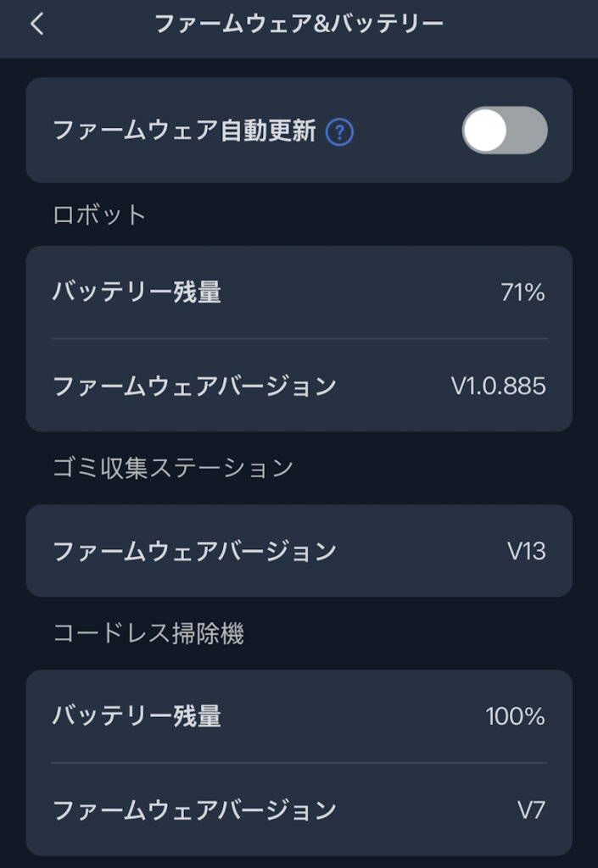Screen dimensions: 598x868
Task: Toggle the ファームウェア自動更新 switch
Action: [504, 131]
